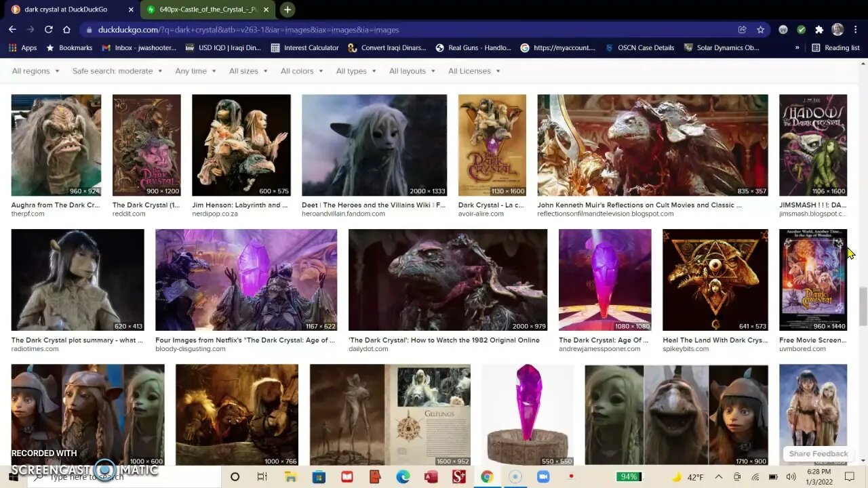868x488 pixels.
Task: Bookmark this page with the star icon
Action: 760,30
